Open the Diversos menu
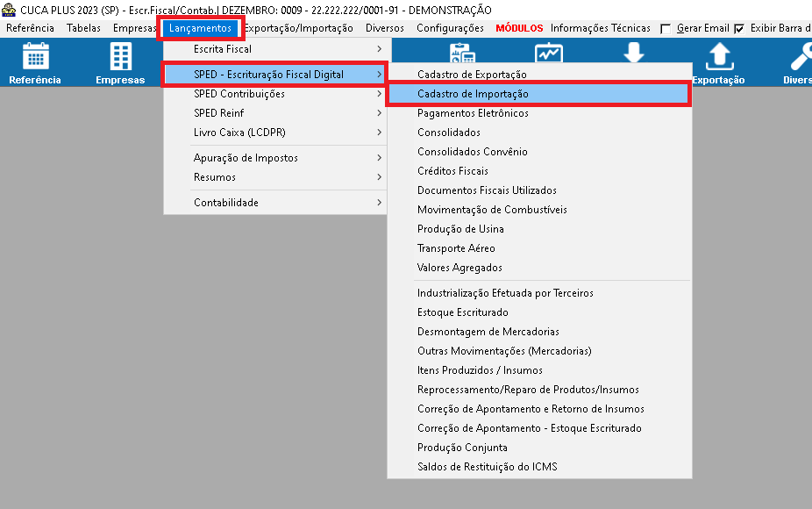 (385, 28)
